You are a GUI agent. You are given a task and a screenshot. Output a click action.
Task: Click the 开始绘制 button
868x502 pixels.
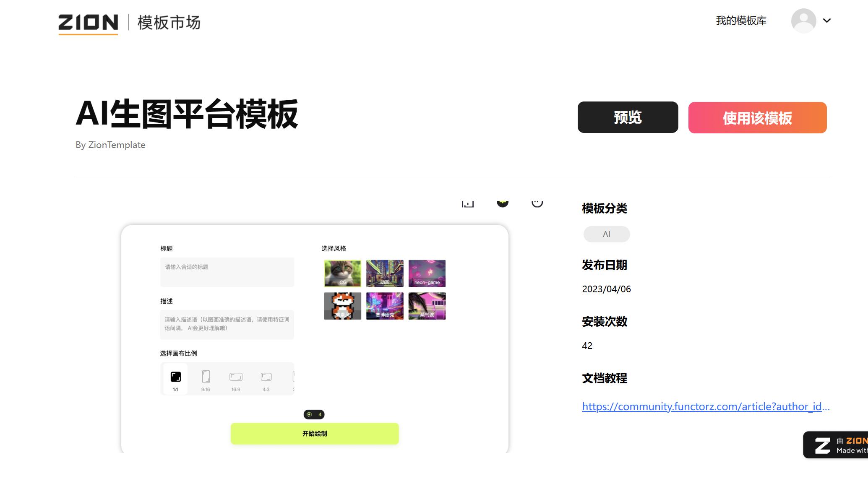click(314, 434)
